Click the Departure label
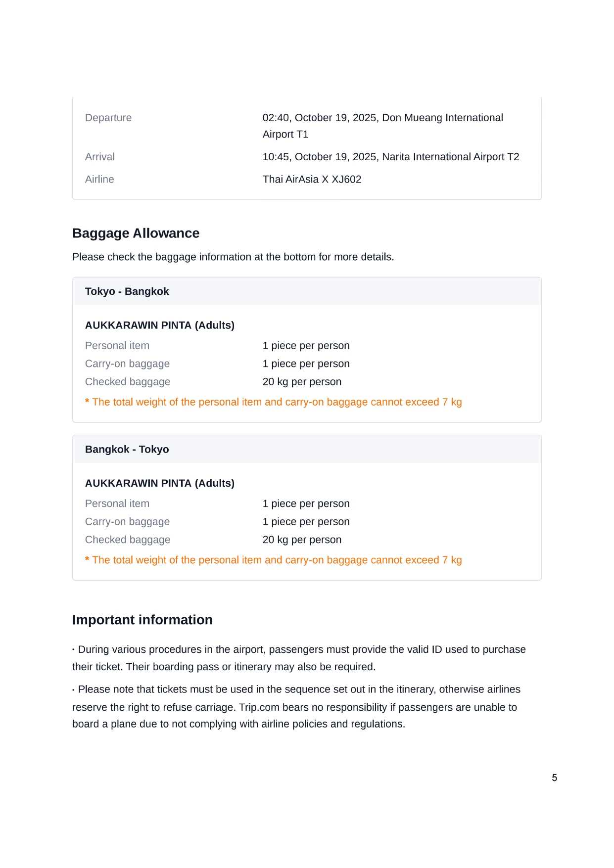The height and width of the screenshot is (868, 614). click(108, 118)
